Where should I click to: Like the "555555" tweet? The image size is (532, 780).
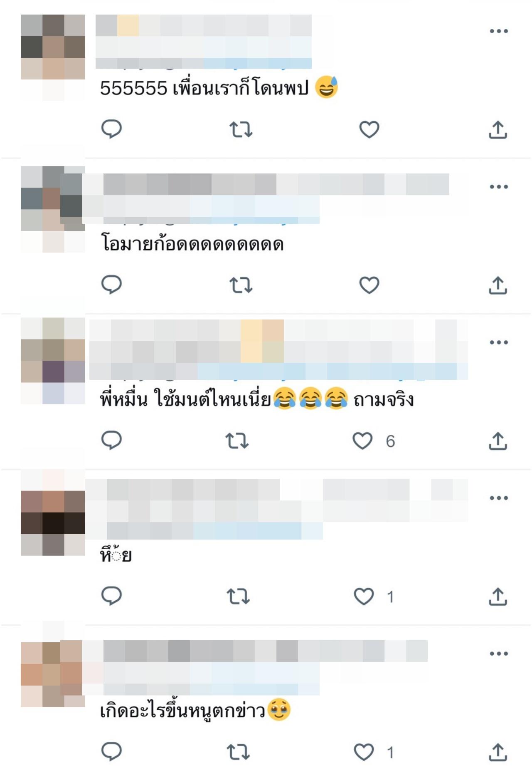[369, 129]
